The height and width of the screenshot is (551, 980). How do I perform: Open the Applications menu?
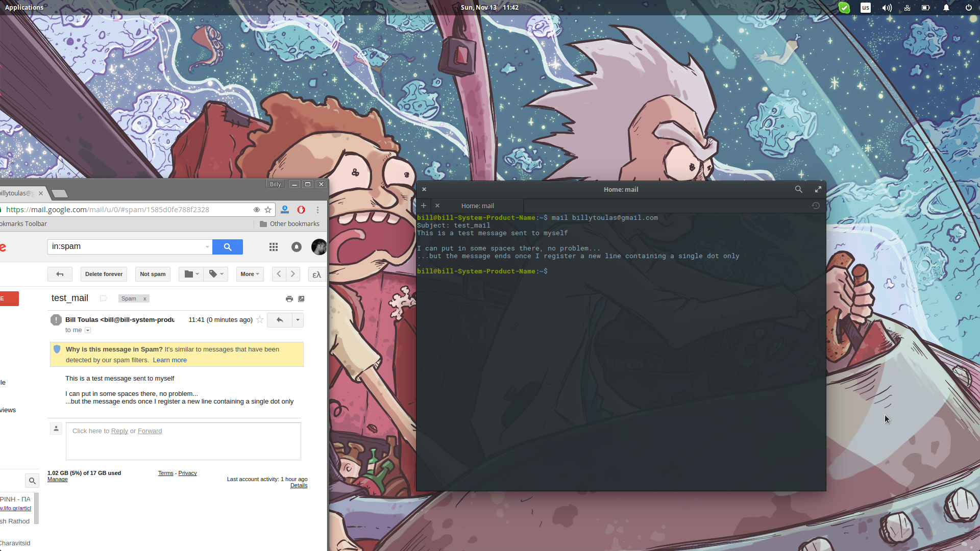tap(24, 7)
